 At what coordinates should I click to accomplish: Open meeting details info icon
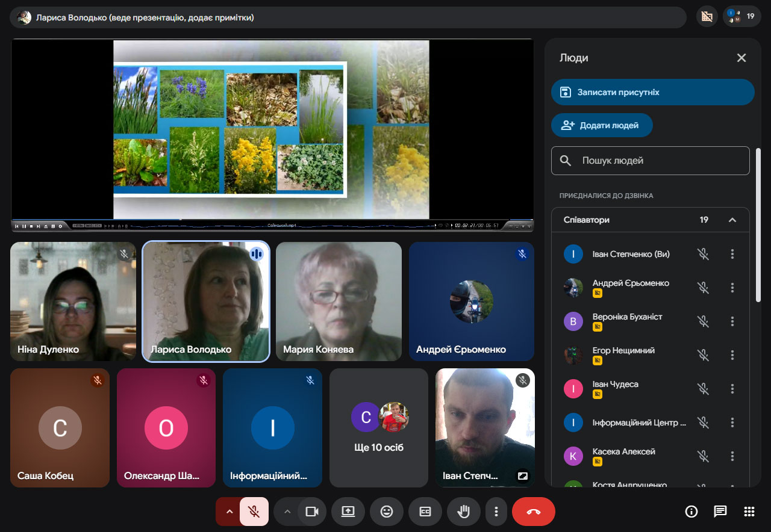pyautogui.click(x=691, y=512)
